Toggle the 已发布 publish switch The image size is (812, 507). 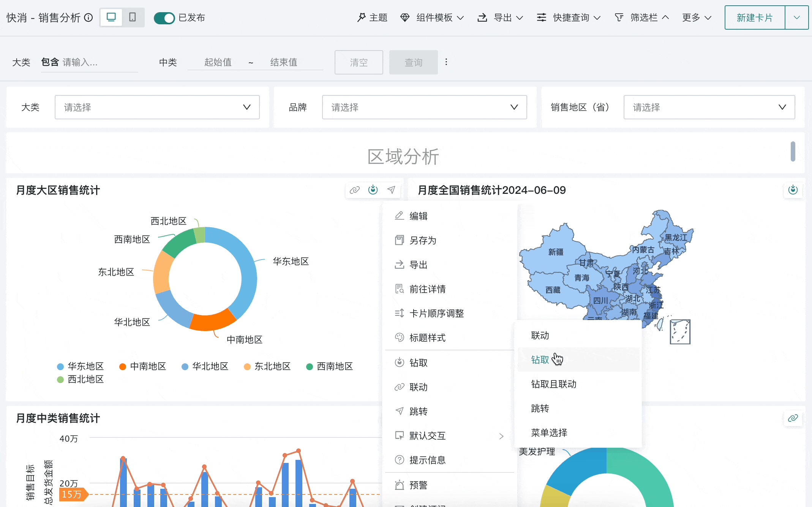(164, 18)
